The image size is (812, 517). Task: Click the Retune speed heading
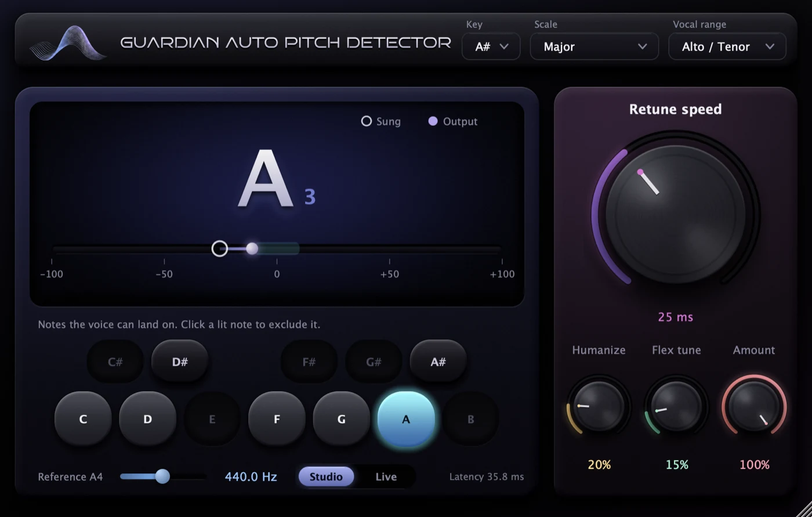point(676,109)
